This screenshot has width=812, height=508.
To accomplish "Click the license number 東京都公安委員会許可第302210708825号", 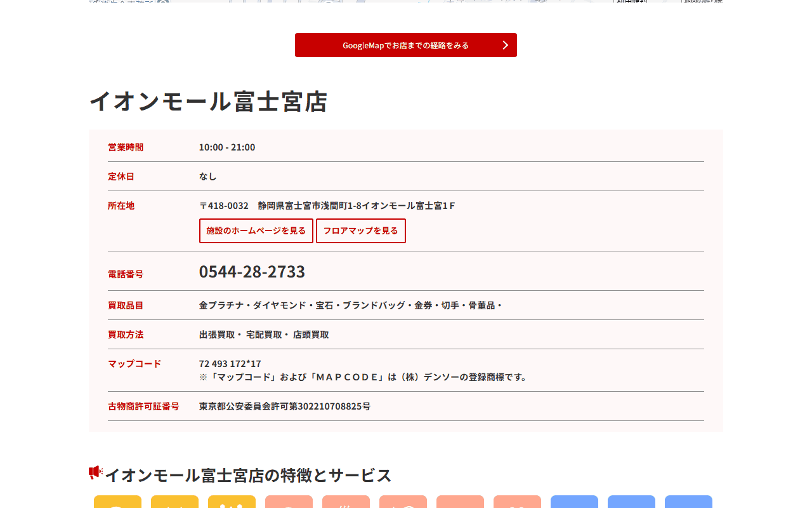I will [285, 406].
